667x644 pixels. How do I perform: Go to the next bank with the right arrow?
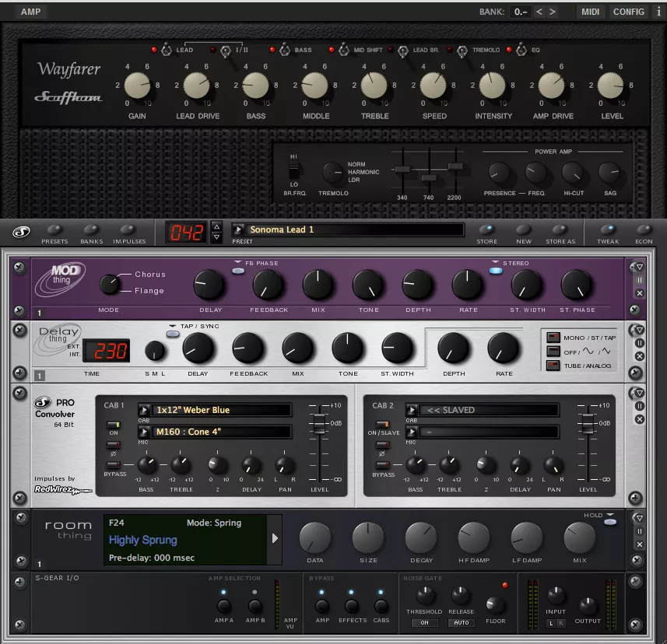click(x=553, y=12)
